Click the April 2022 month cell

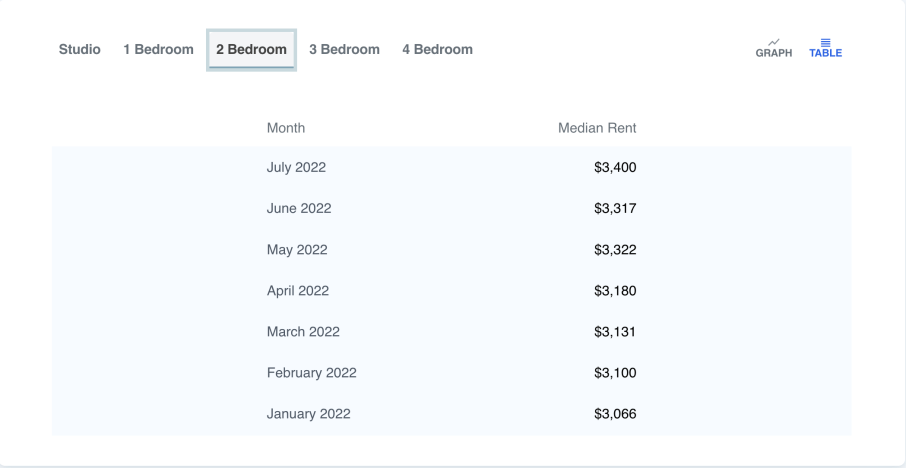click(x=298, y=291)
